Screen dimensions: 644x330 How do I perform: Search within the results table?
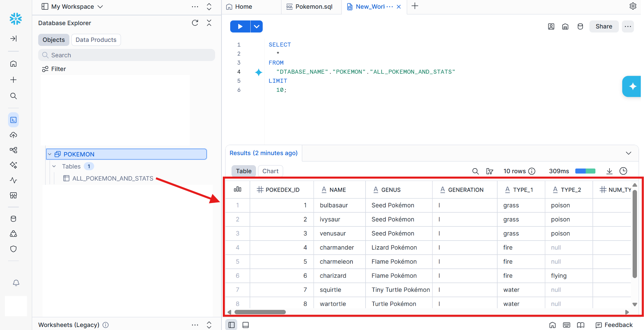(475, 171)
